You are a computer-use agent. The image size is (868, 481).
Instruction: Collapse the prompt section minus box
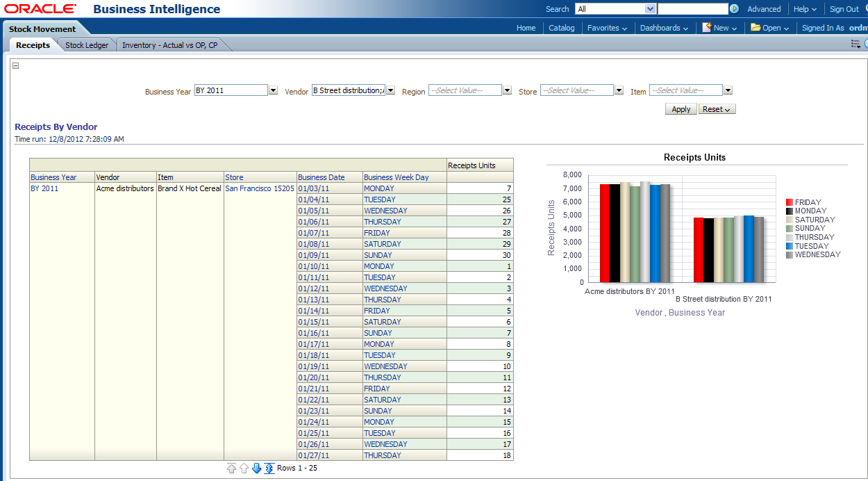(16, 66)
